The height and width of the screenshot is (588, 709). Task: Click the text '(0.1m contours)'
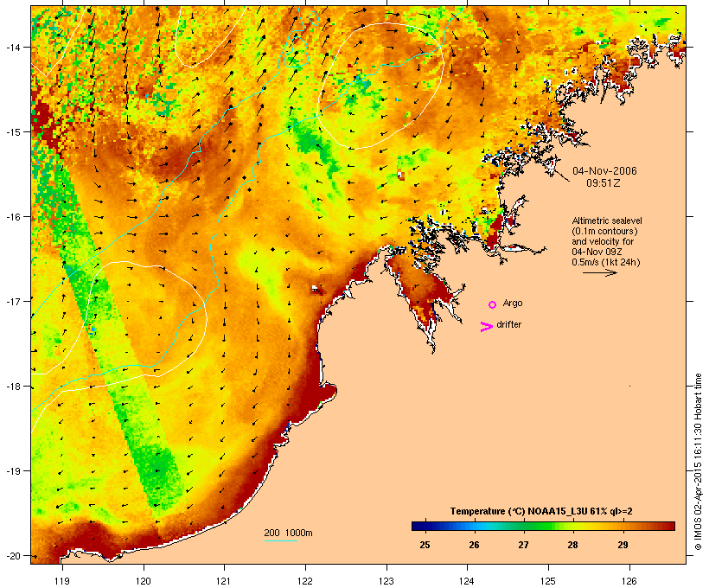604,231
